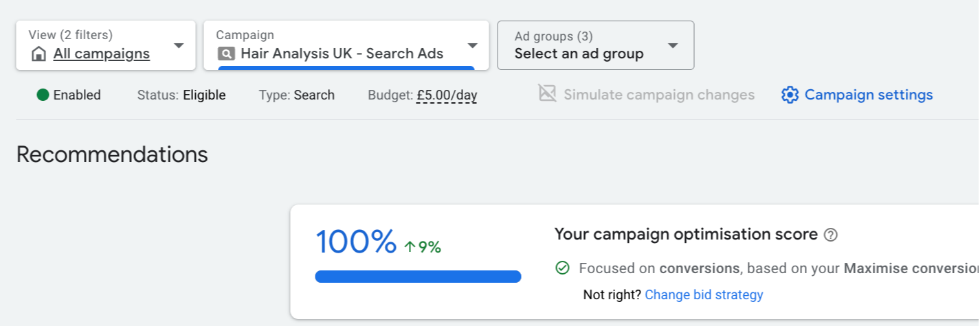Click the Campaign settings gear icon
This screenshot has width=980, height=326.
click(x=790, y=95)
